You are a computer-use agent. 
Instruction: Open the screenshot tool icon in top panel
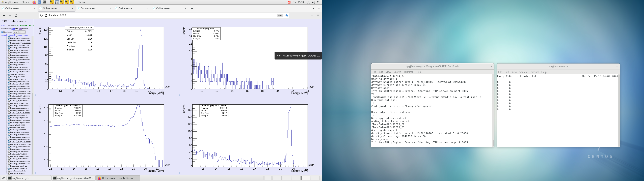[57, 2]
